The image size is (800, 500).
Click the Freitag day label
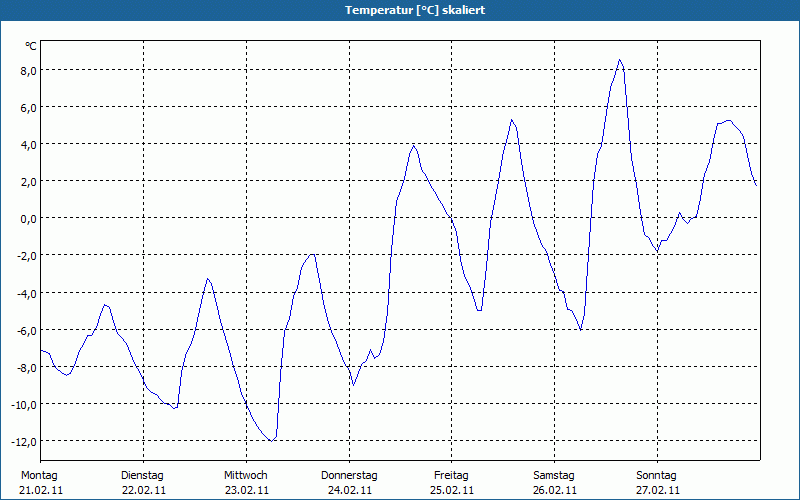[x=452, y=476]
